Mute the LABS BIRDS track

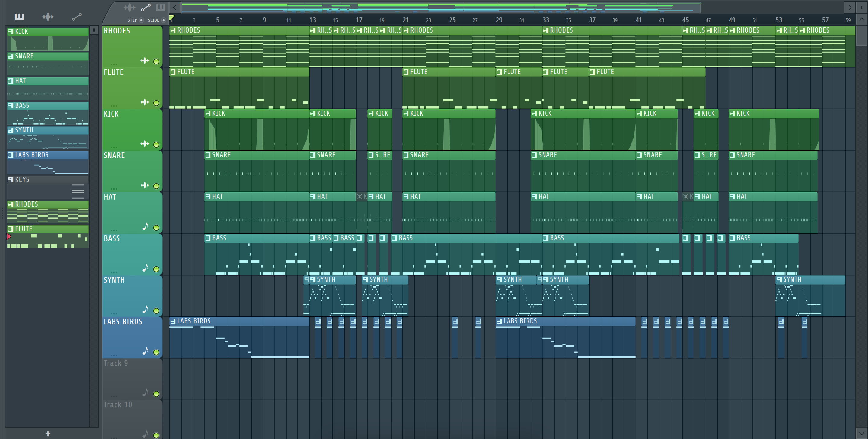pos(156,353)
